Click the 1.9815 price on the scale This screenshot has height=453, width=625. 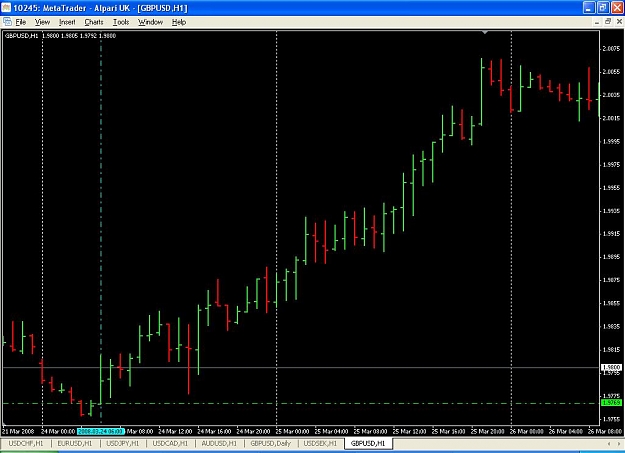(611, 349)
